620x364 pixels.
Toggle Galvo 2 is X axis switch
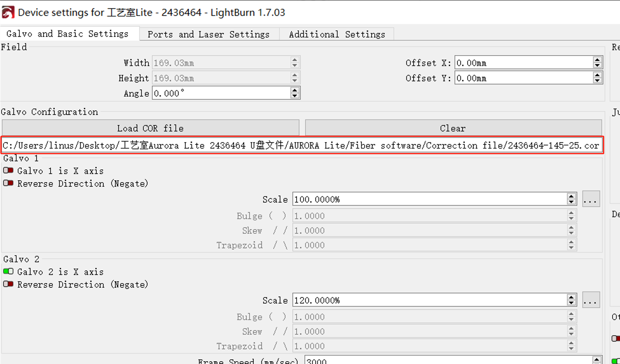click(8, 272)
